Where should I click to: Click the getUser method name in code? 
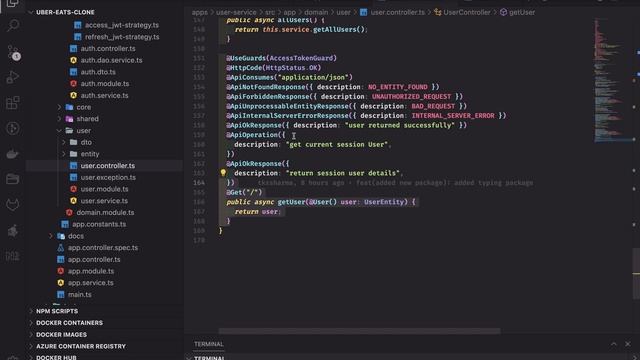click(291, 202)
